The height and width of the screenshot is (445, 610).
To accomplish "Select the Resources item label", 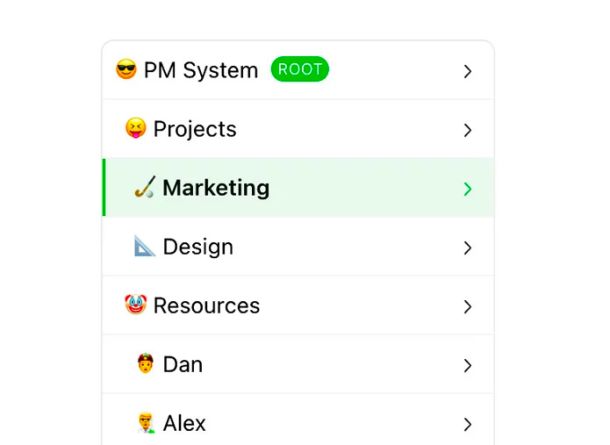I will coord(207,306).
